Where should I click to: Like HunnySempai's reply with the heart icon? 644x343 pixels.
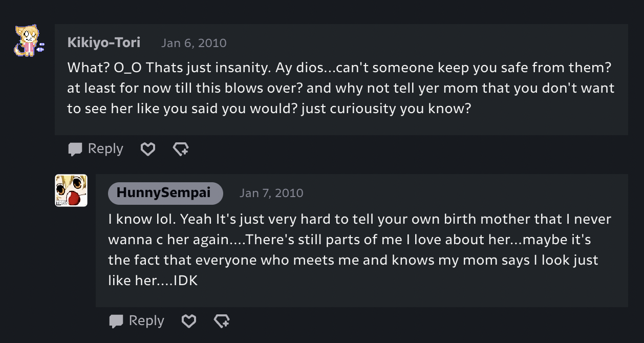(x=189, y=321)
